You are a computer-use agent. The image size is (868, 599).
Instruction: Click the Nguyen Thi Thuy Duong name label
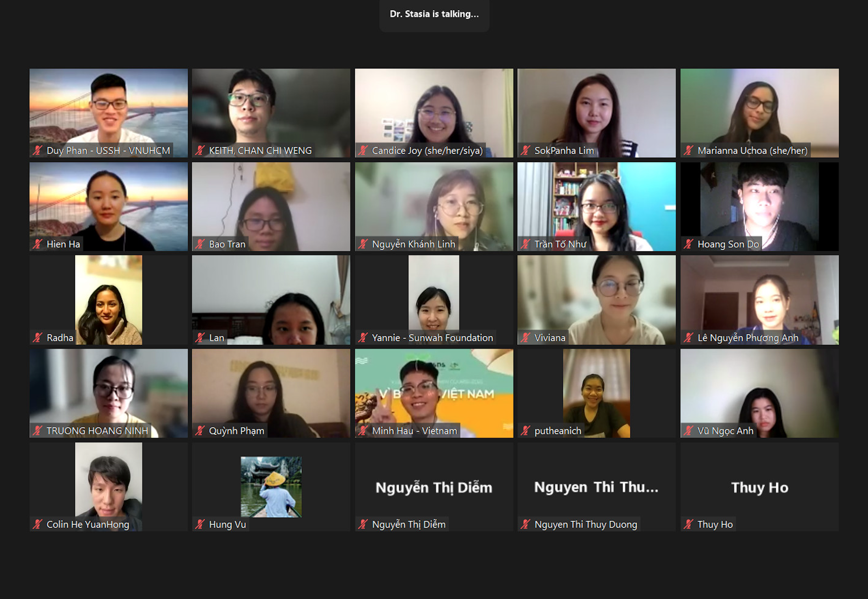coord(586,524)
